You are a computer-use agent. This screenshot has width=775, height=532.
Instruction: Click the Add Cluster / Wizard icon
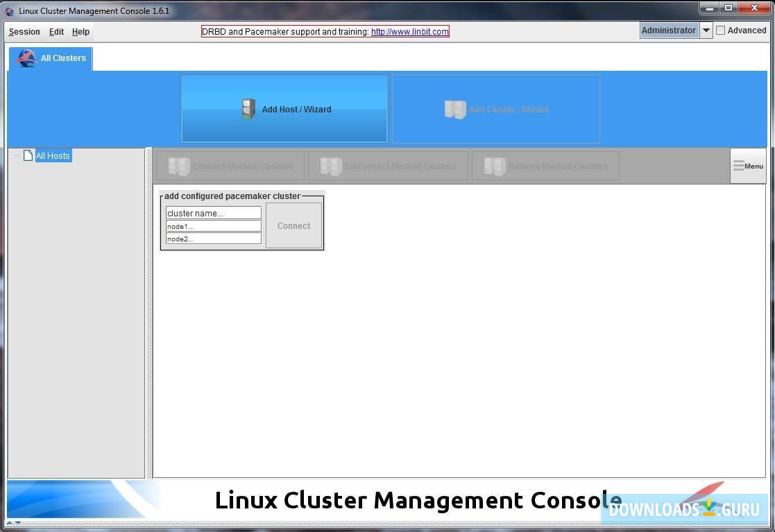click(x=455, y=110)
